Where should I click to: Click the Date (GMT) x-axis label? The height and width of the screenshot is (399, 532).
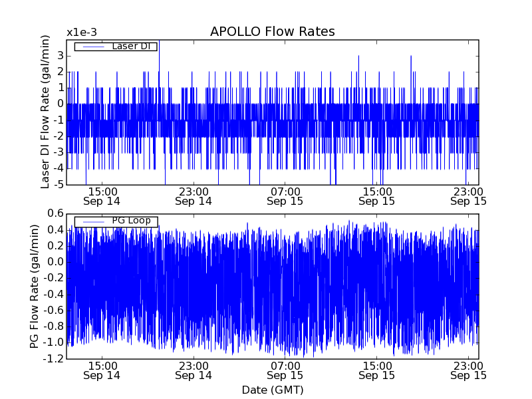click(x=272, y=389)
